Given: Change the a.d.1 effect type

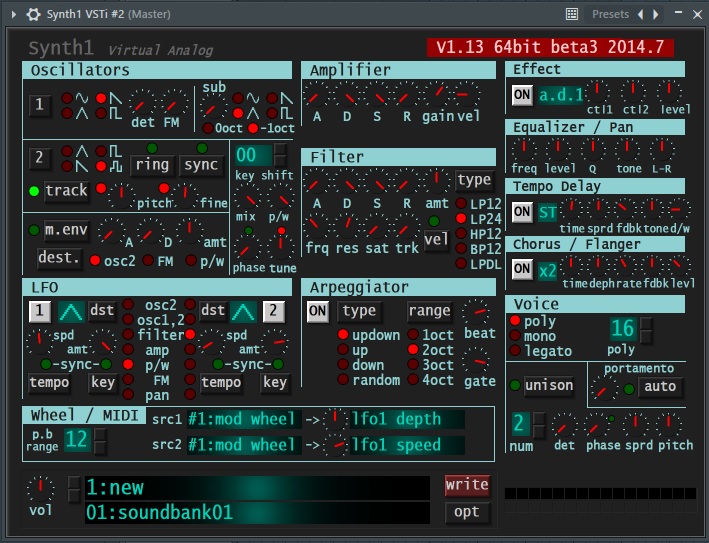Looking at the screenshot, I should [561, 95].
